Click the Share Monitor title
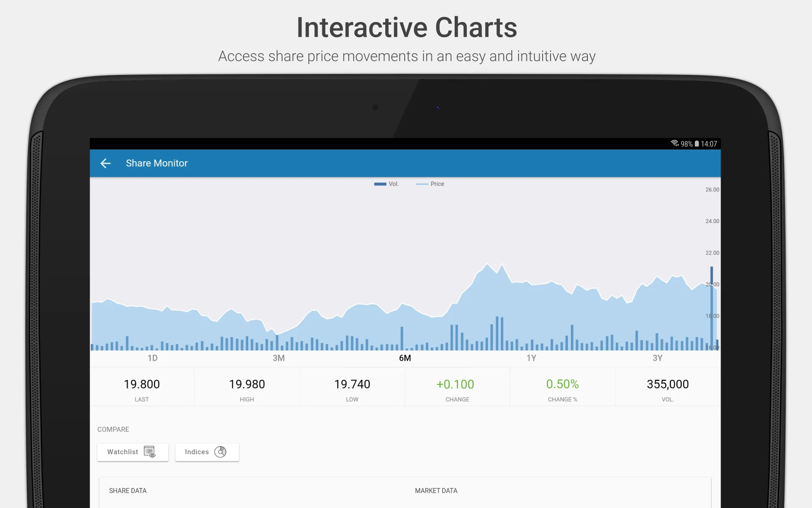This screenshot has height=508, width=812. point(157,163)
